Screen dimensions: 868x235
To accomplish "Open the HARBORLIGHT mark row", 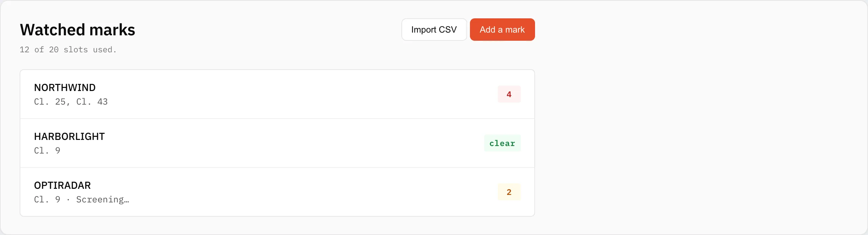I will click(277, 143).
